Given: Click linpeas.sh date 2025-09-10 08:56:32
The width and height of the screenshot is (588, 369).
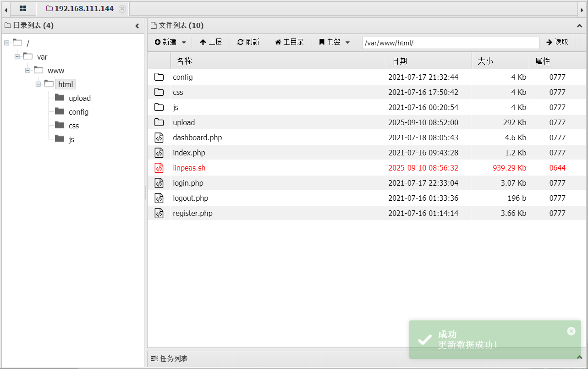Looking at the screenshot, I should click(x=423, y=168).
